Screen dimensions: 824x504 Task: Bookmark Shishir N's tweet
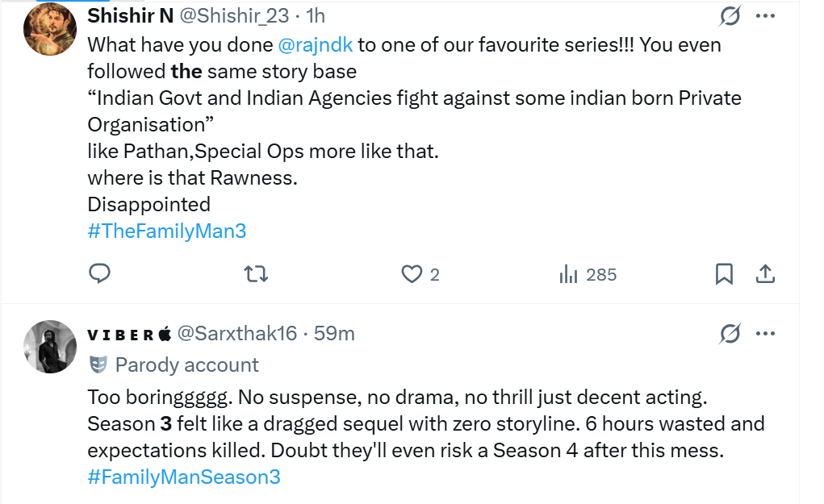724,274
